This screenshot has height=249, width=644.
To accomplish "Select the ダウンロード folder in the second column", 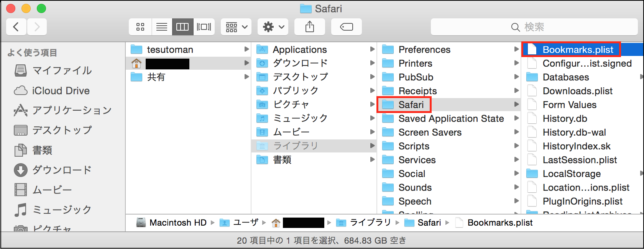I will click(314, 63).
